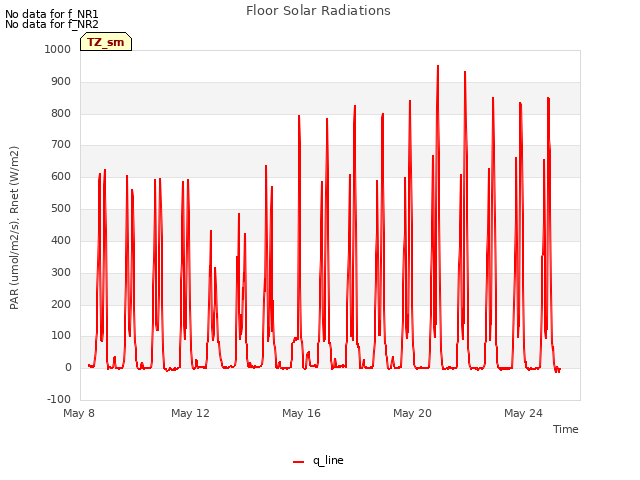Click the 700 y-axis tick label

(61, 144)
